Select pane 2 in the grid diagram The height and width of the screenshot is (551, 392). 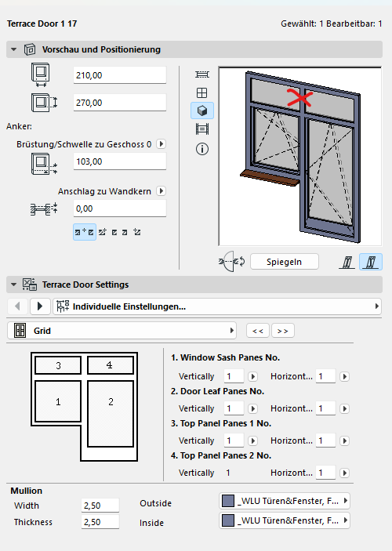click(x=111, y=414)
